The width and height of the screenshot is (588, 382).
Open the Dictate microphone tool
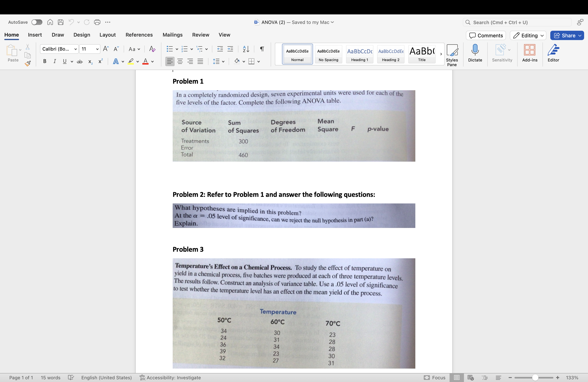pyautogui.click(x=475, y=53)
